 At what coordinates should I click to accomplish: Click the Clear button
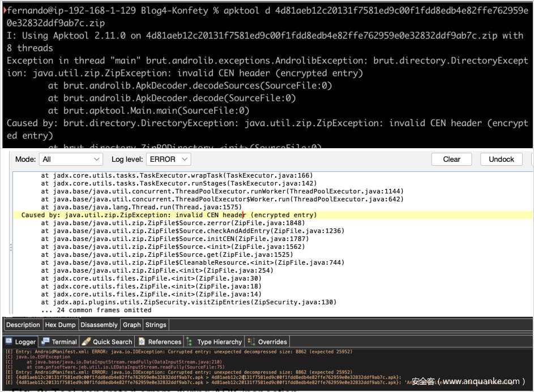pyautogui.click(x=451, y=160)
